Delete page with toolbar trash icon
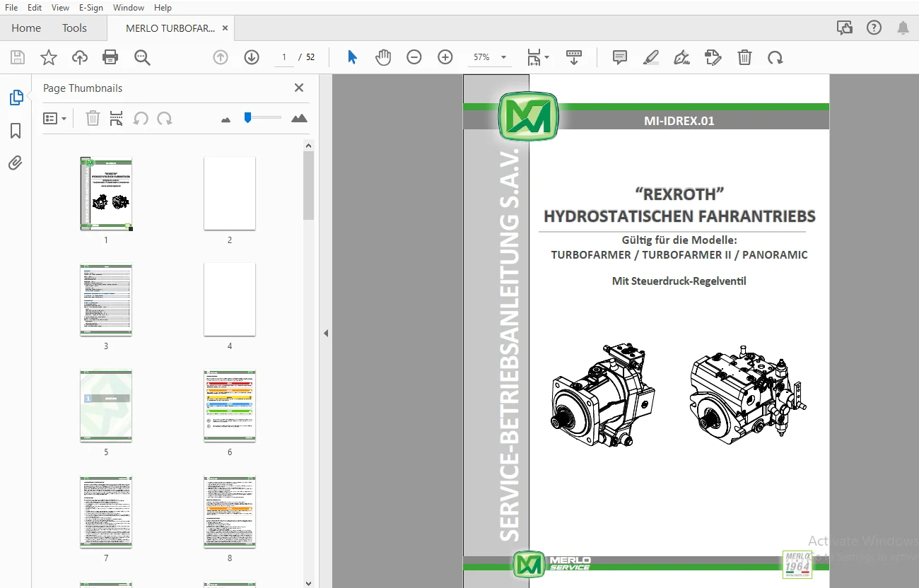Image resolution: width=919 pixels, height=588 pixels. [744, 58]
